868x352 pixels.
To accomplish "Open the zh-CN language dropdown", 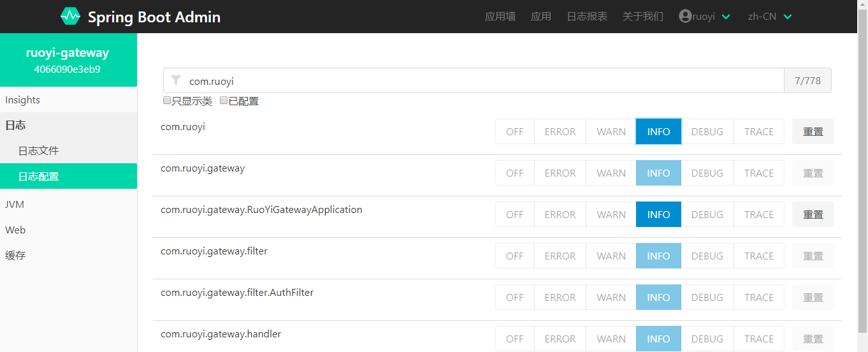I will 788,17.
